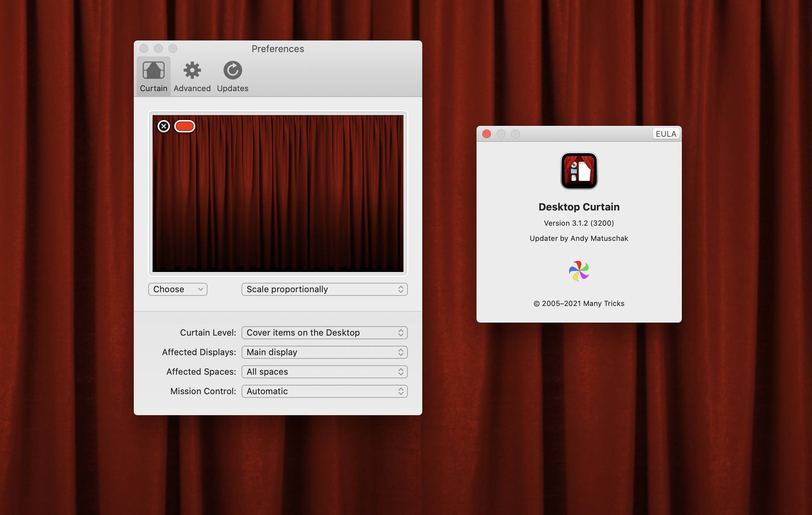Open the Updates preferences tab
Screen dimensions: 812x515
[x=232, y=77]
